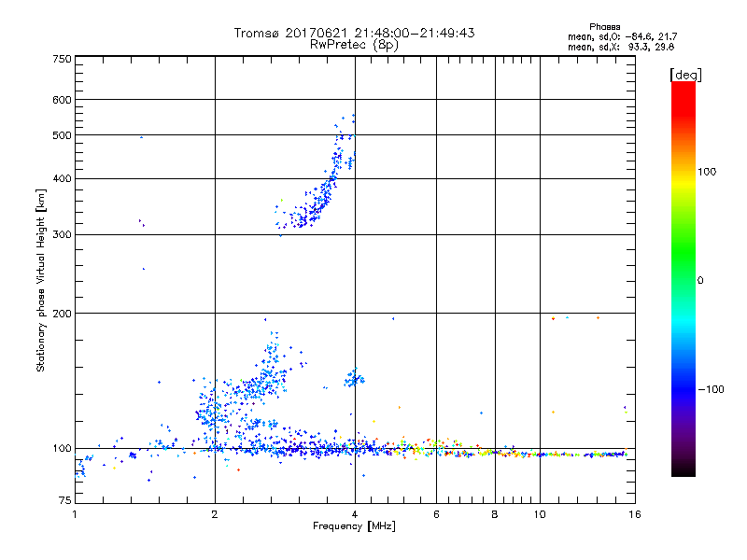The image size is (747, 560).
Task: Click the y-axis tick label '750'
Action: [62, 59]
